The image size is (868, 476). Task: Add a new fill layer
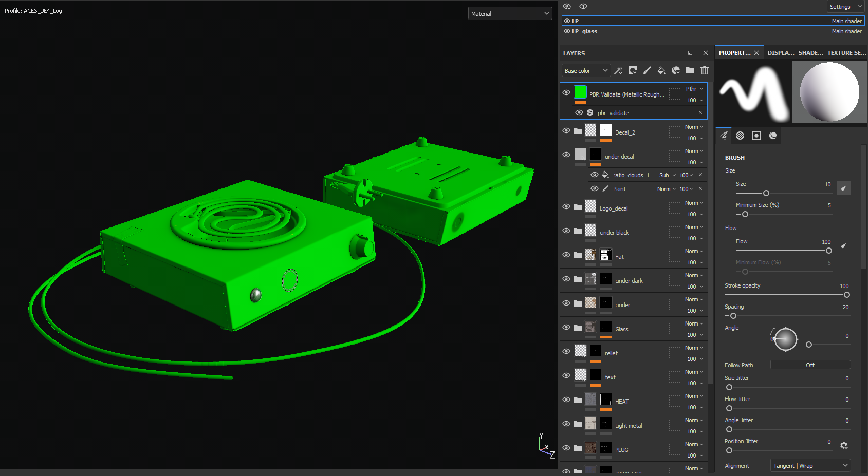661,70
